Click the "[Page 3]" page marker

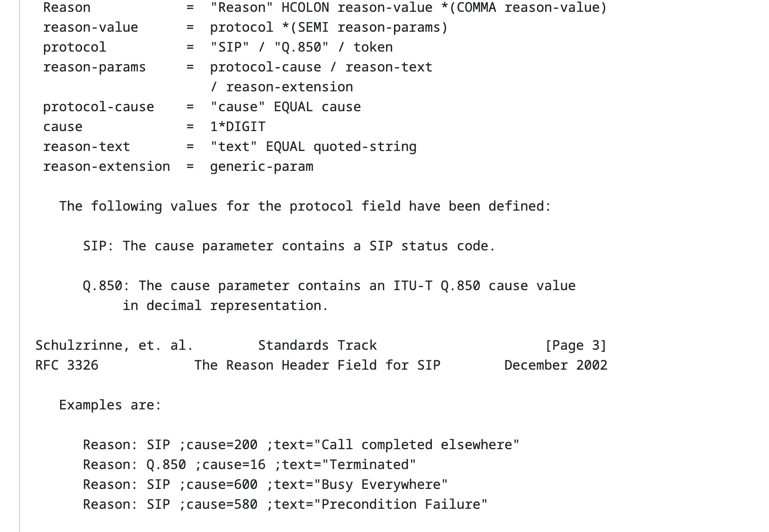click(x=575, y=346)
